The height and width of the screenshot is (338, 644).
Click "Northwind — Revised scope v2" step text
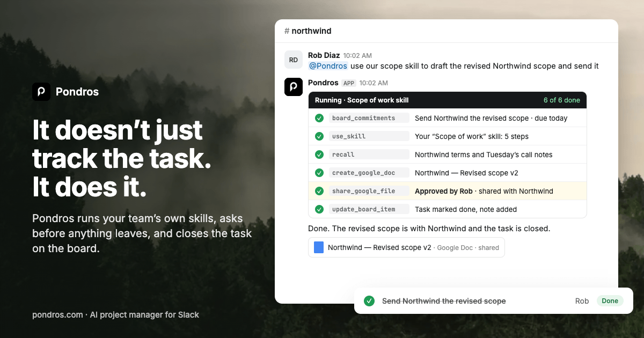tap(466, 173)
